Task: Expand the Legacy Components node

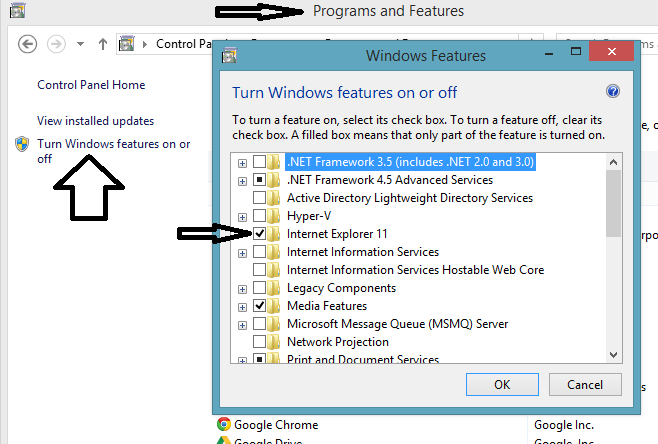Action: coord(242,289)
